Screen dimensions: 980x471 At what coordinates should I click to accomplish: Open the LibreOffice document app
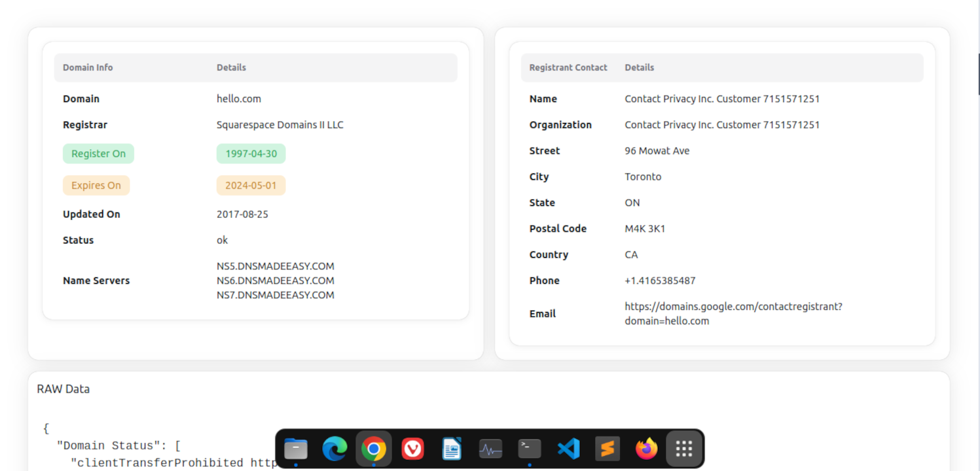451,449
